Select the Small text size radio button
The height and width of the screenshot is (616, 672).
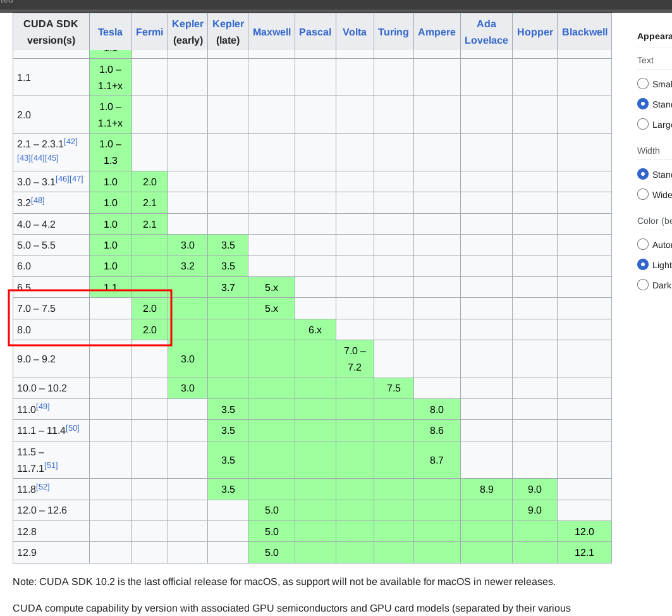pos(643,83)
